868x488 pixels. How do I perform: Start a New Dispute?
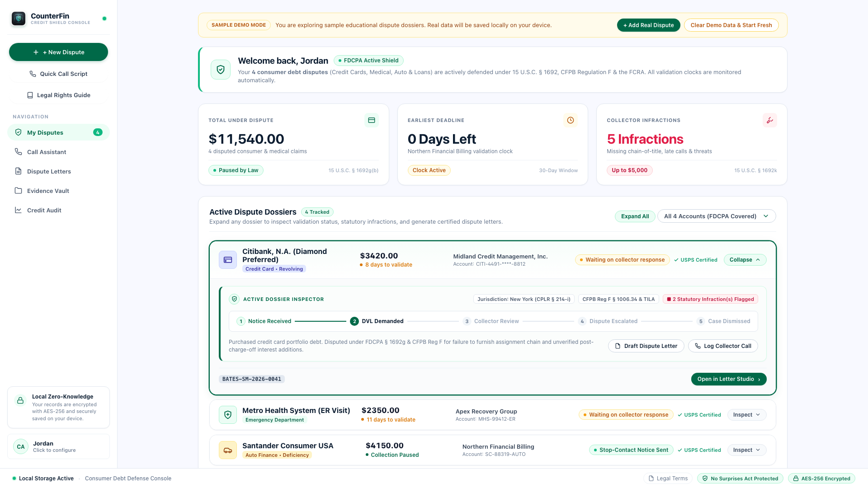pyautogui.click(x=58, y=52)
